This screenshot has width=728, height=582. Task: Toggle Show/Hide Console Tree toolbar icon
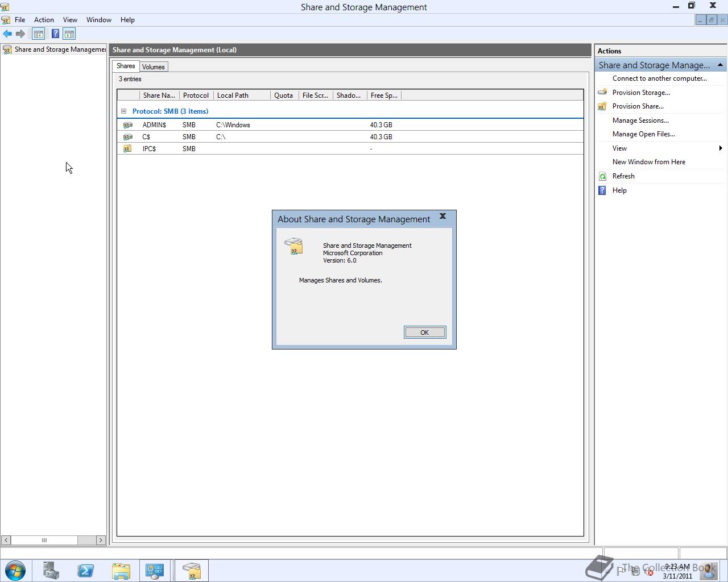(38, 34)
